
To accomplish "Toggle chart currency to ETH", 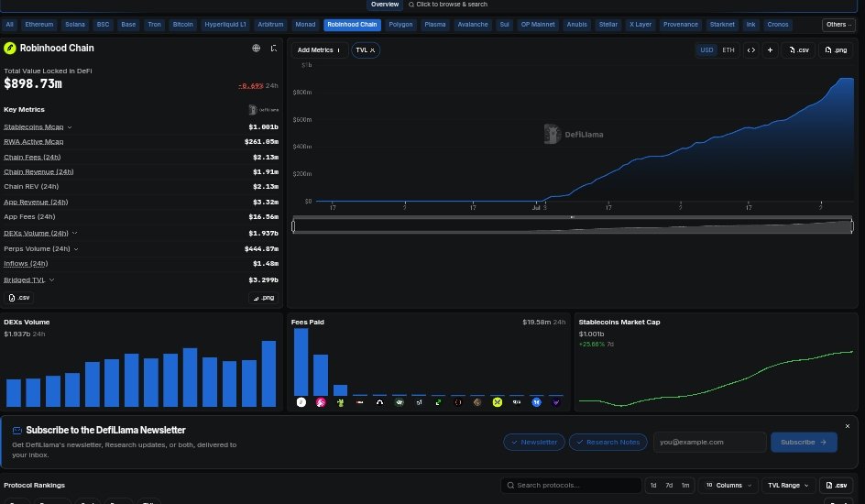I will (728, 50).
